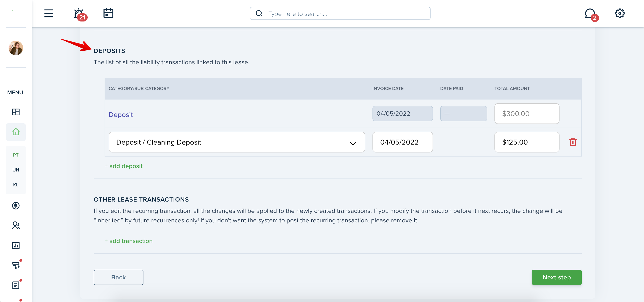The height and width of the screenshot is (302, 644).
Task: Click the Deposit row invoice date field
Action: click(x=403, y=113)
